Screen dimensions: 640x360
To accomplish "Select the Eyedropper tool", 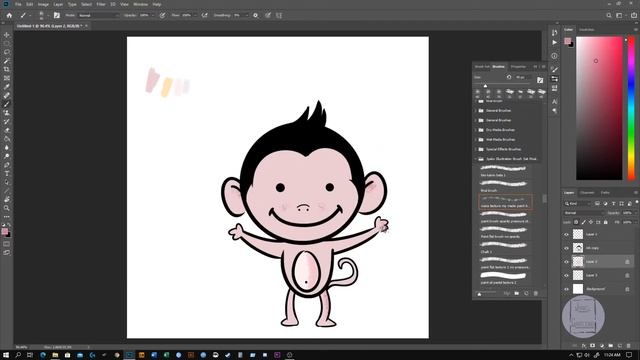I will [x=7, y=87].
